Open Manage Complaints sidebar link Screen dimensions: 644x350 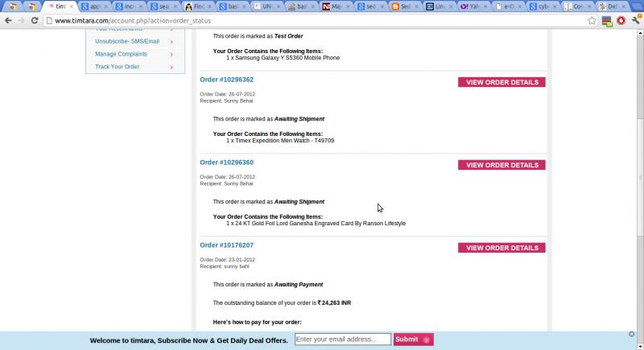(x=121, y=54)
